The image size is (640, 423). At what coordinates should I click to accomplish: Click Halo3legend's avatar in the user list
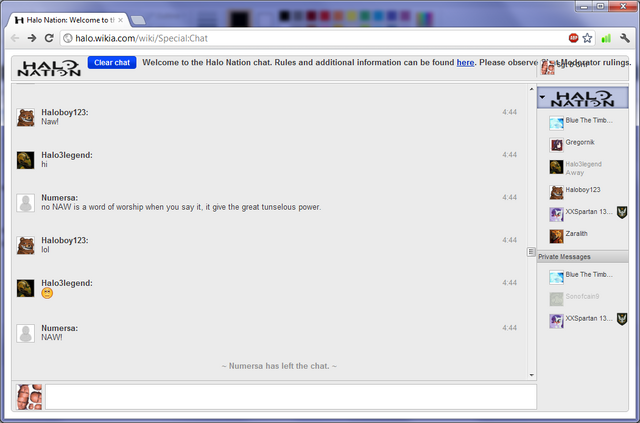556,167
